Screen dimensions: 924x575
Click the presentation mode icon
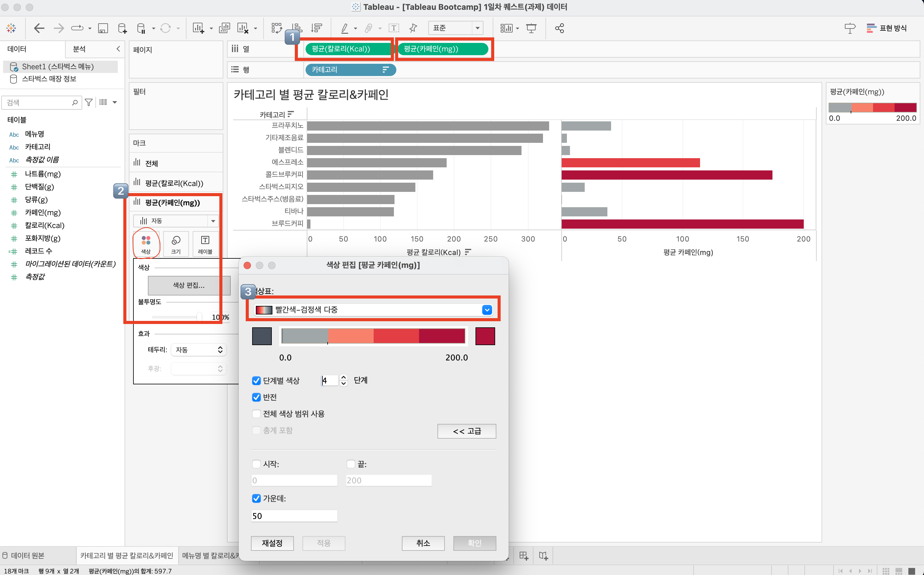click(x=531, y=28)
